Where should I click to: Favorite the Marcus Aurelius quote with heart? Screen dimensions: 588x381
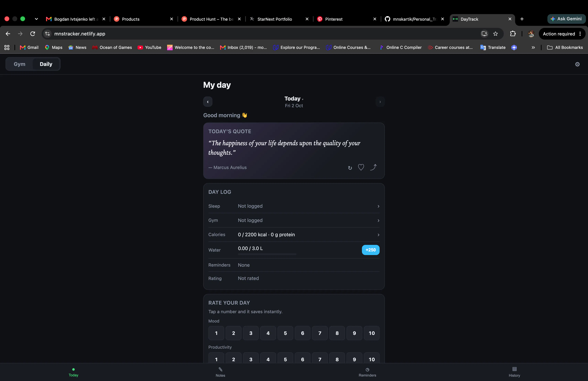[x=361, y=167]
